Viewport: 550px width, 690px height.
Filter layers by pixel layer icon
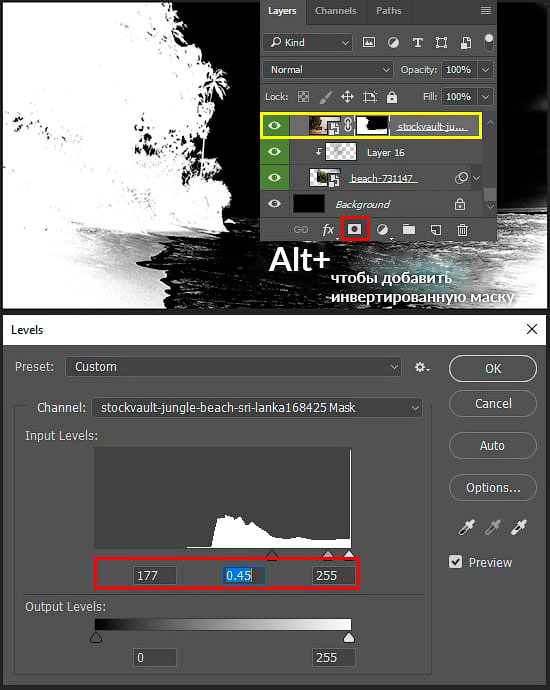[369, 42]
